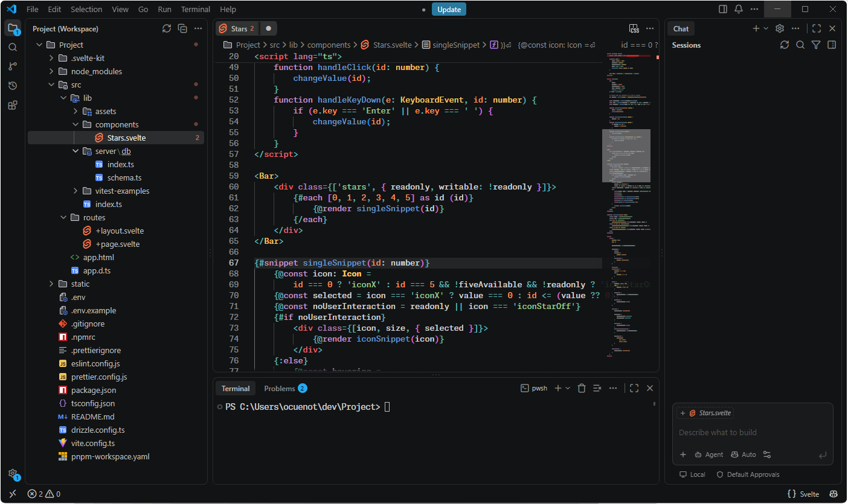Viewport: 848px width, 504px height.
Task: Open editor more actions ellipsis
Action: click(650, 28)
